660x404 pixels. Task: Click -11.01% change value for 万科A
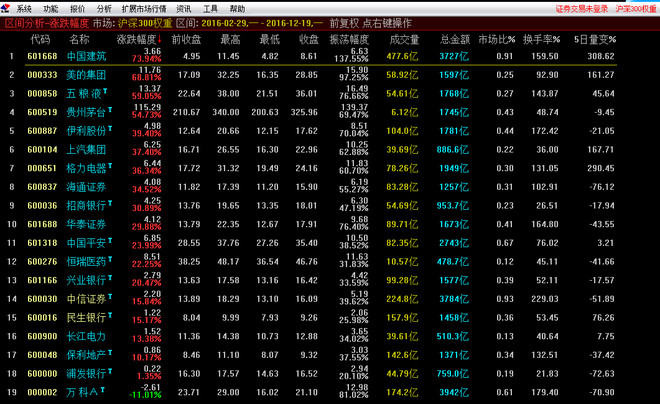click(x=145, y=395)
